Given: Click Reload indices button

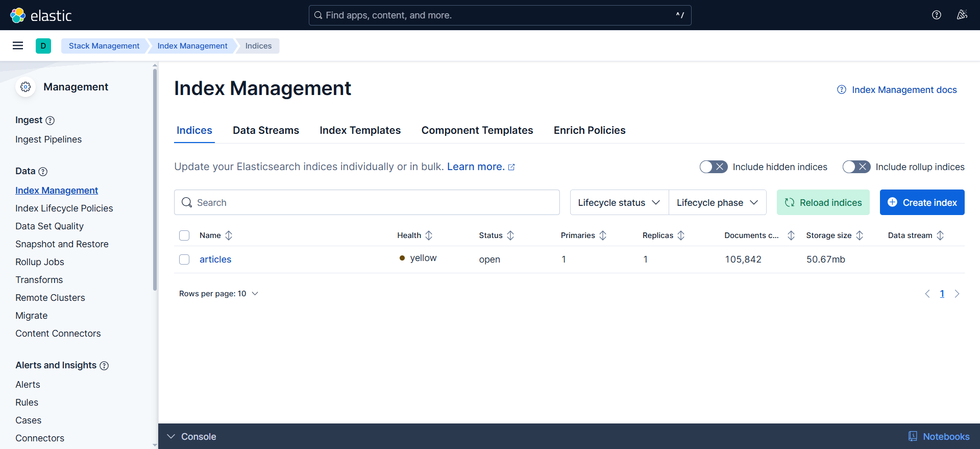Looking at the screenshot, I should pyautogui.click(x=823, y=202).
